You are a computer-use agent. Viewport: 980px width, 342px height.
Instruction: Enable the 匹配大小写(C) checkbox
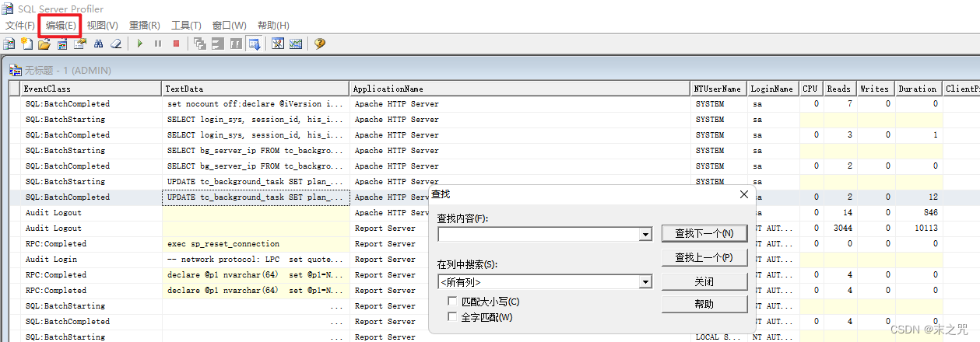click(453, 302)
